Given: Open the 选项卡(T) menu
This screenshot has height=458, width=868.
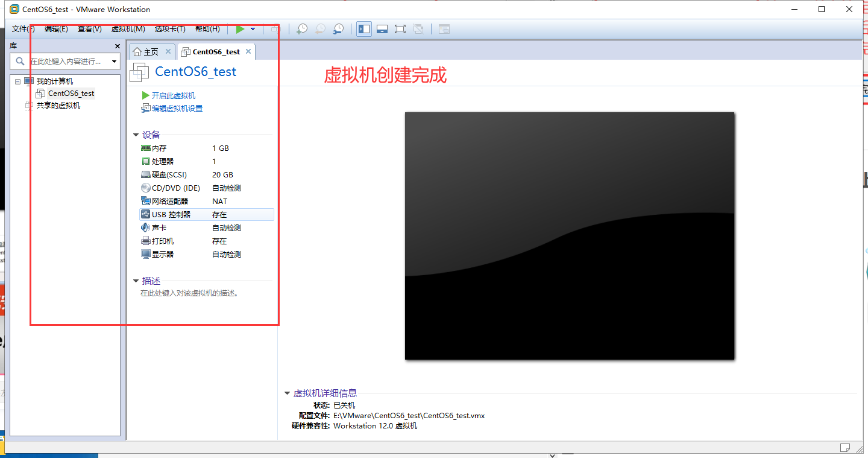Looking at the screenshot, I should tap(170, 29).
